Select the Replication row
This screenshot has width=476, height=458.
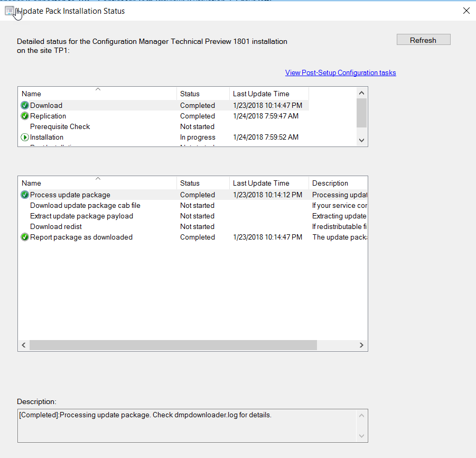(x=163, y=116)
